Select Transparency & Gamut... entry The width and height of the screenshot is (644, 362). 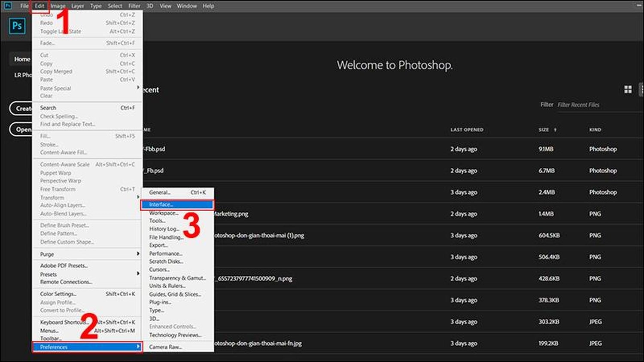178,278
